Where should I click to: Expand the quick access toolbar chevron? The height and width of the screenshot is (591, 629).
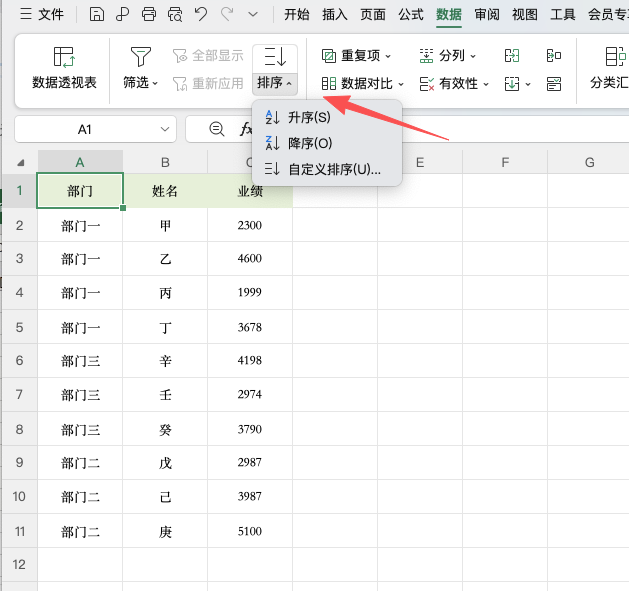(x=253, y=14)
